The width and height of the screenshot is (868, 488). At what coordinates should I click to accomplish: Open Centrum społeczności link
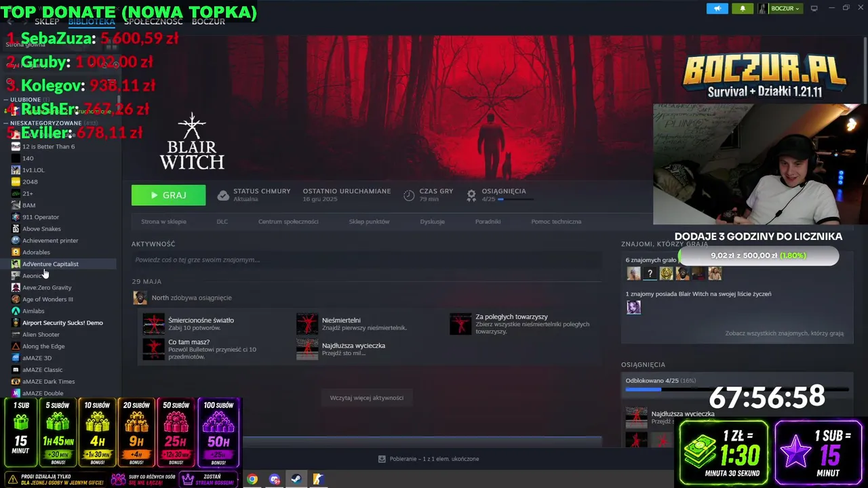[288, 222]
